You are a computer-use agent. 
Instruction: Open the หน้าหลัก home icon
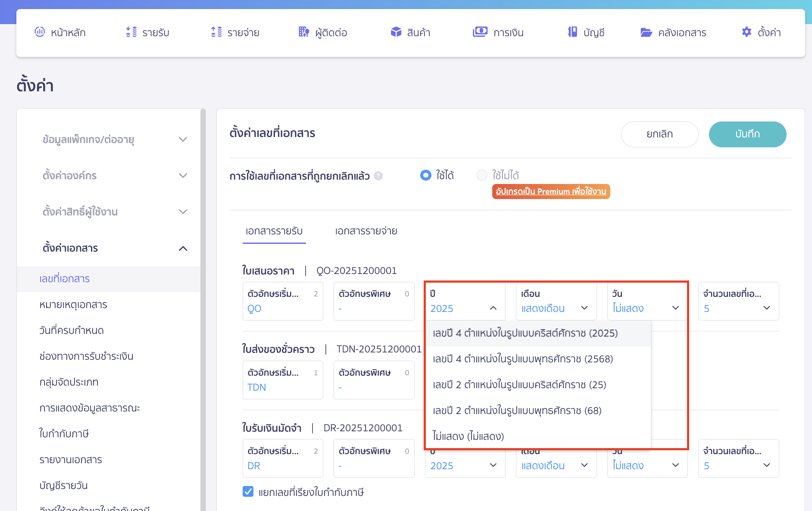[40, 32]
